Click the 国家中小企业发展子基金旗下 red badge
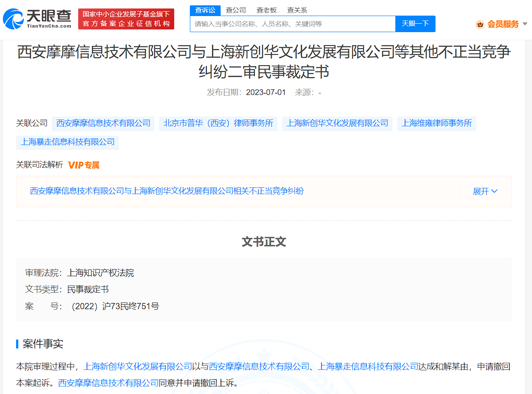This screenshot has width=532, height=394. 126,19
